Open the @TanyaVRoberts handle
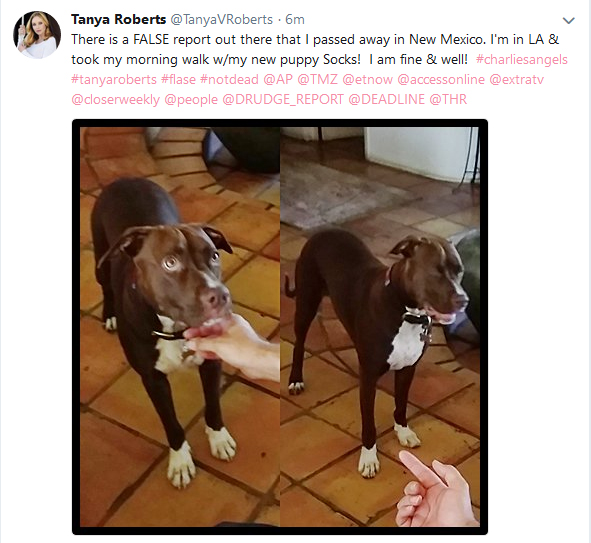Image resolution: width=591 pixels, height=543 pixels. pyautogui.click(x=222, y=20)
